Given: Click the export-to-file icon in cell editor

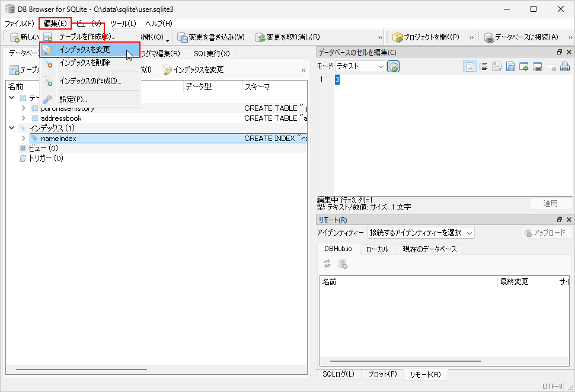Looking at the screenshot, I should click(x=510, y=67).
